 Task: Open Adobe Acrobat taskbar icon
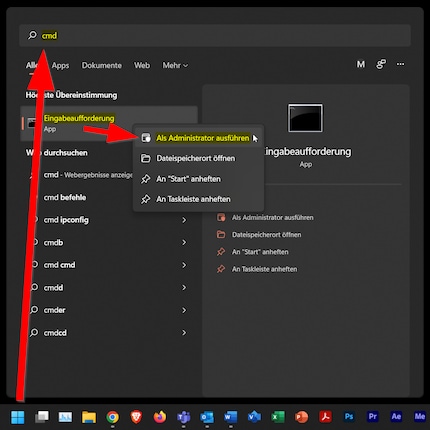click(x=325, y=417)
